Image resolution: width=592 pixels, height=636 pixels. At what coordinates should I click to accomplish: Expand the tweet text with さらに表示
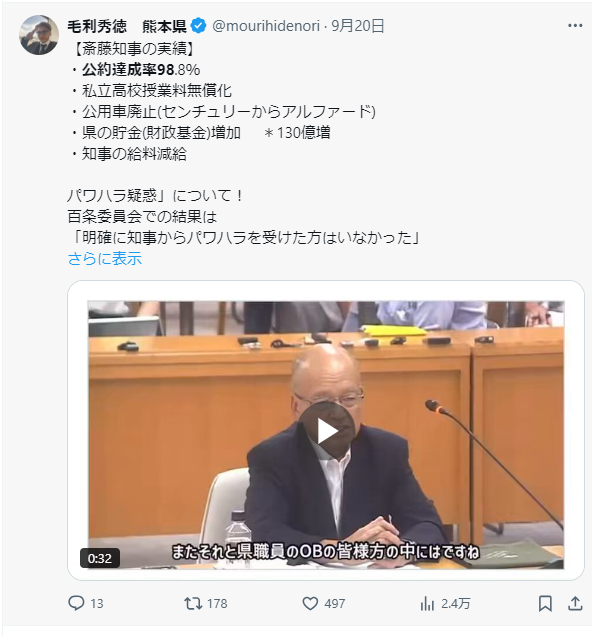(x=105, y=258)
